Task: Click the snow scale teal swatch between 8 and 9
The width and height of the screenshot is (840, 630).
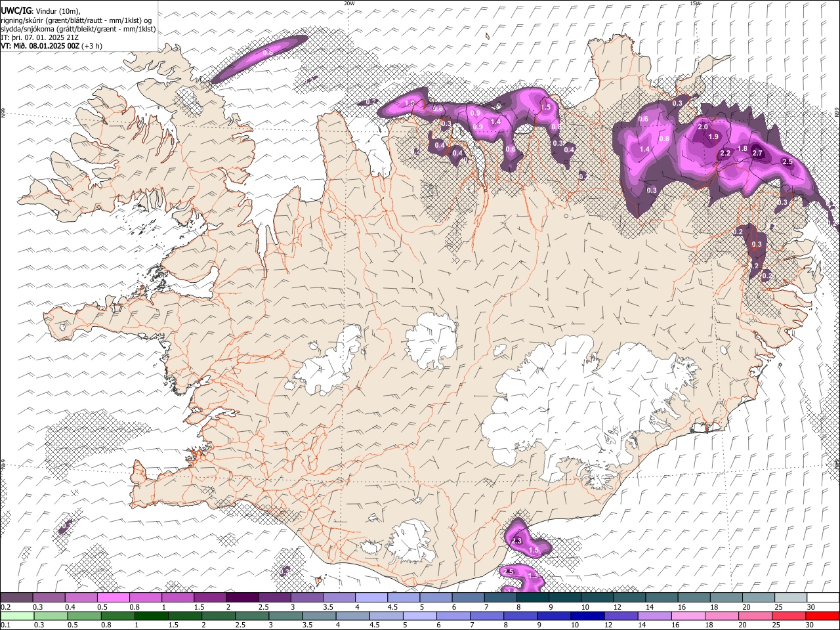Action: click(532, 597)
